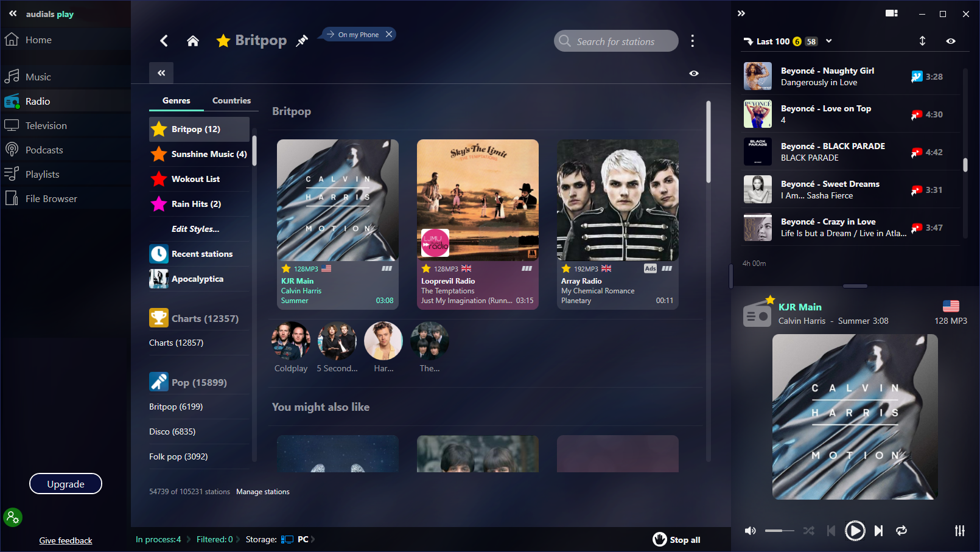Viewport: 980px width, 552px height.
Task: Open Podcasts in the sidebar
Action: (x=44, y=150)
